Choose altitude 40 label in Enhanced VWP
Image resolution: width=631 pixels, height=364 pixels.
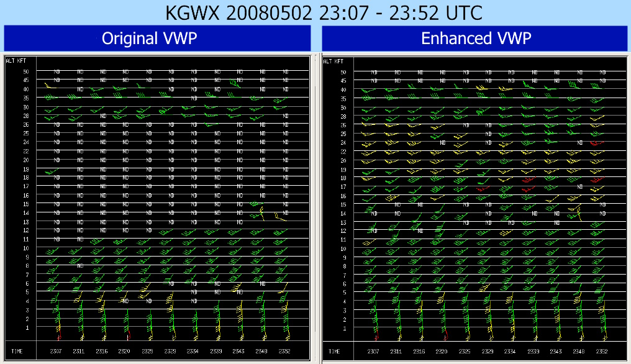pyautogui.click(x=343, y=90)
